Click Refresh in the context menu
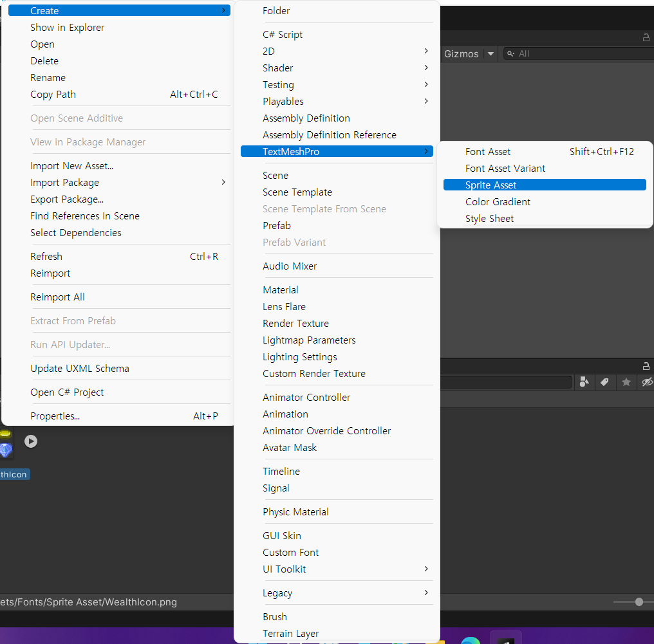 point(46,256)
